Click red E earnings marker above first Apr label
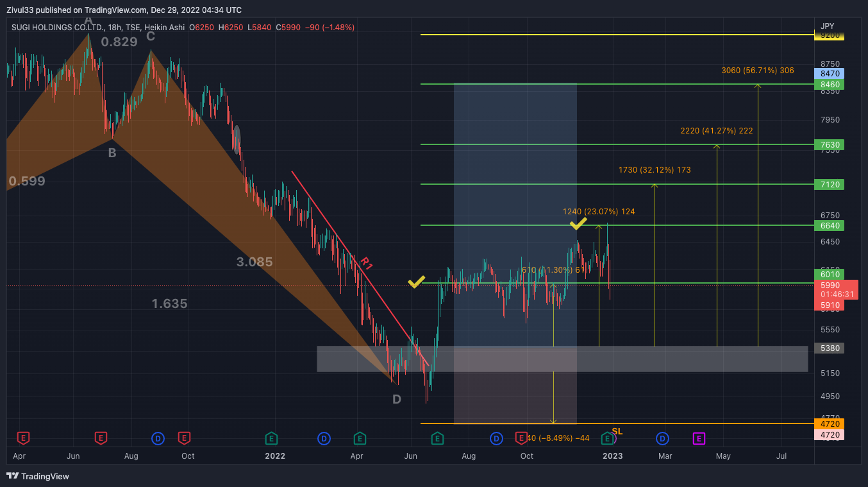Image resolution: width=868 pixels, height=487 pixels. coord(23,439)
